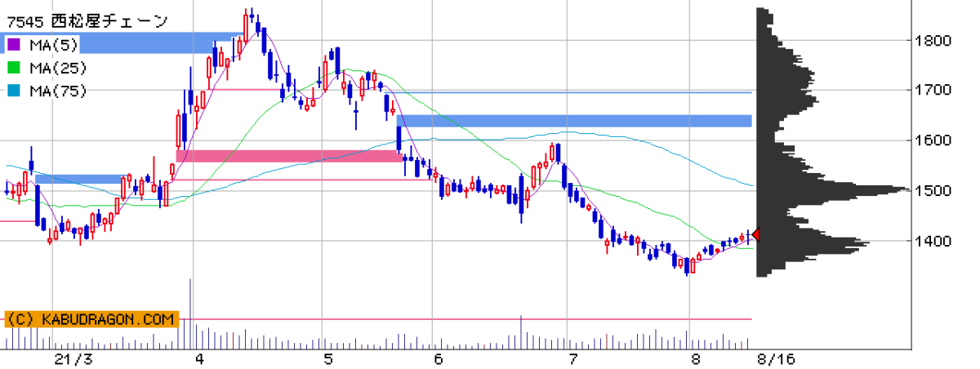Image resolution: width=980 pixels, height=369 pixels.
Task: Click the (C) KABUDRAGON.COM label
Action: (91, 319)
